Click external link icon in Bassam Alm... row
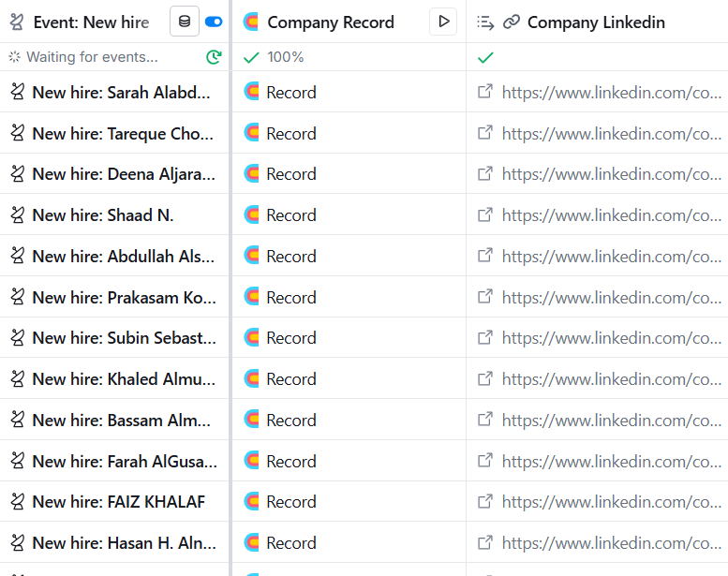Viewport: 728px width, 576px height. click(485, 419)
